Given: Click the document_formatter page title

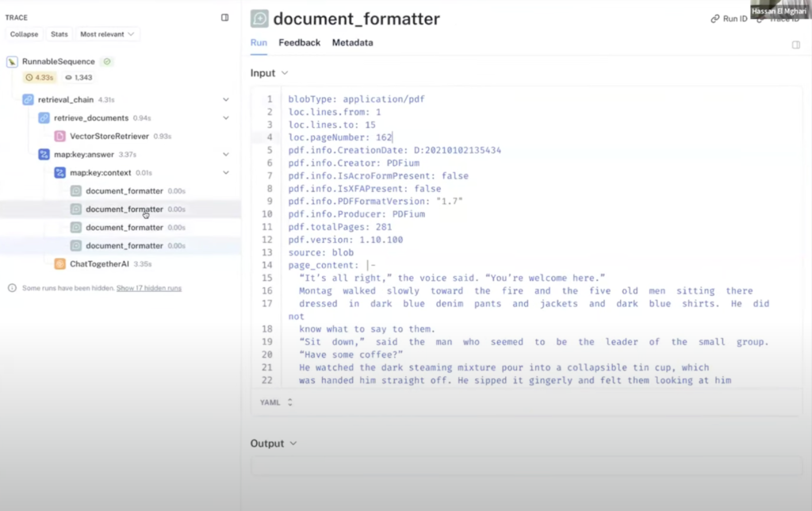Looking at the screenshot, I should tap(356, 19).
